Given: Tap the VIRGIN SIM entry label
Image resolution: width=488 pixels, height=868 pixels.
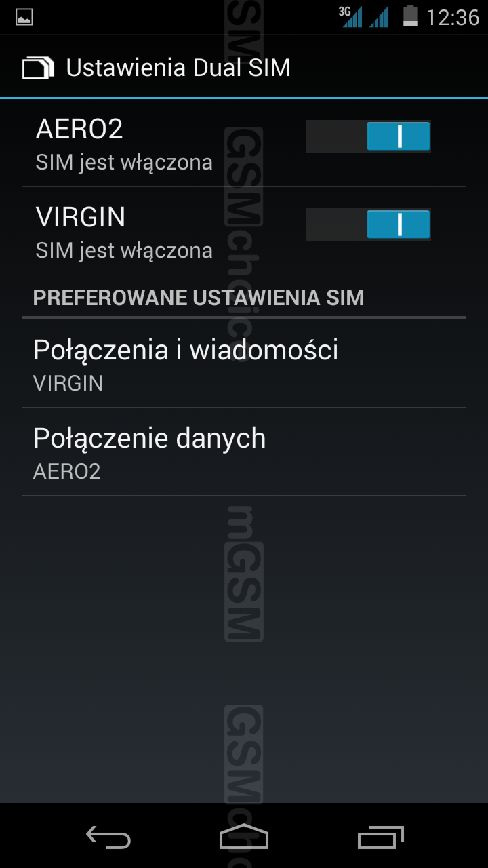Looking at the screenshot, I should click(x=81, y=217).
